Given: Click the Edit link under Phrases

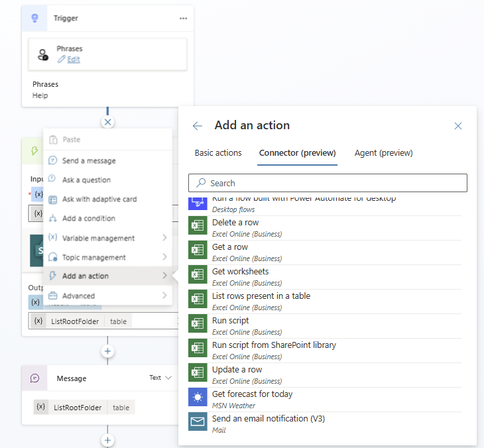Looking at the screenshot, I should (x=74, y=59).
